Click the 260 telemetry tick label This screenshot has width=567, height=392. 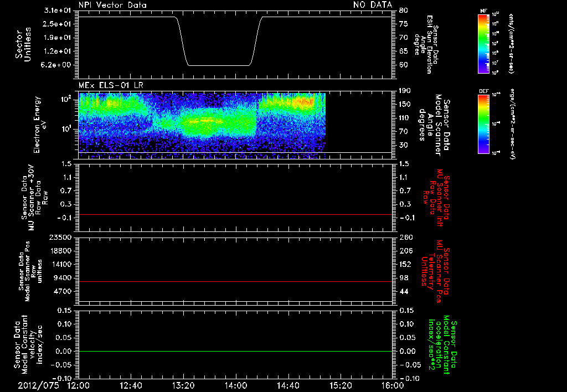(x=406, y=237)
